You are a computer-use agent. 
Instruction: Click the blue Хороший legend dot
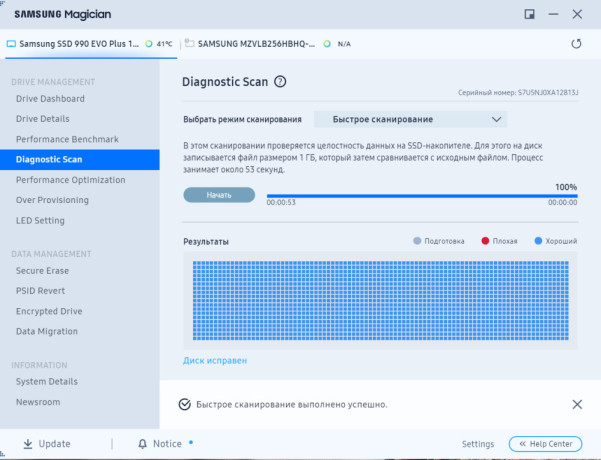point(538,241)
